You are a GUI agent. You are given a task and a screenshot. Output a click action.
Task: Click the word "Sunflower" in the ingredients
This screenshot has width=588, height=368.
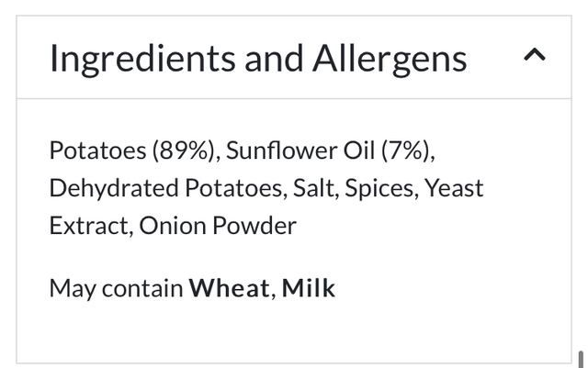click(x=280, y=151)
